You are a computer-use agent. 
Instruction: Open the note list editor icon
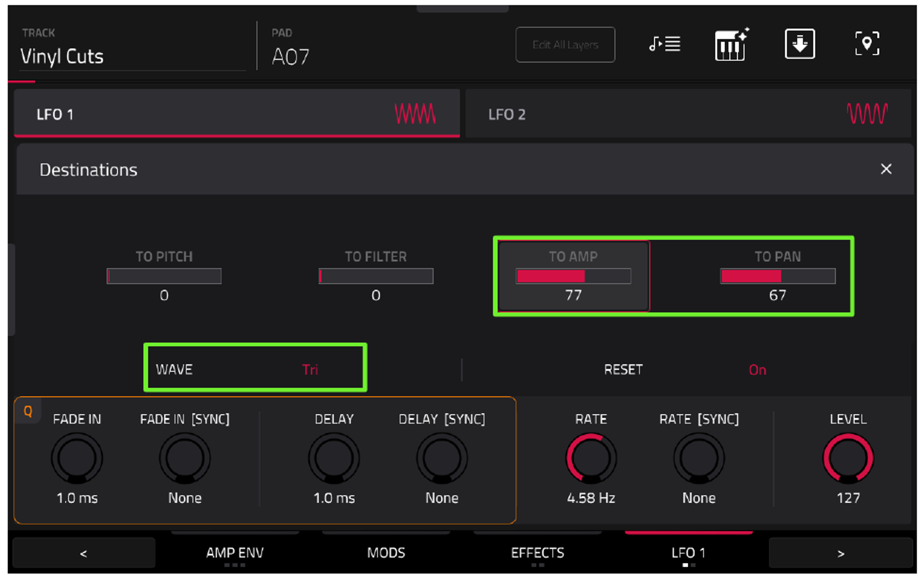(664, 44)
